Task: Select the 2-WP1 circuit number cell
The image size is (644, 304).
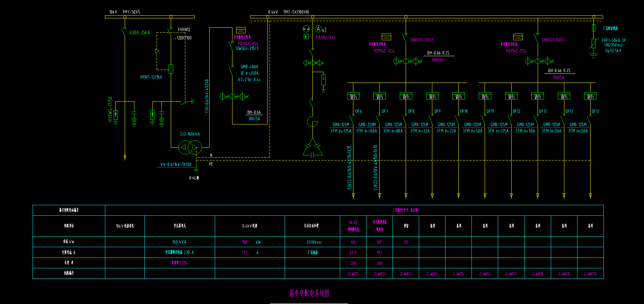Action: tap(353, 274)
